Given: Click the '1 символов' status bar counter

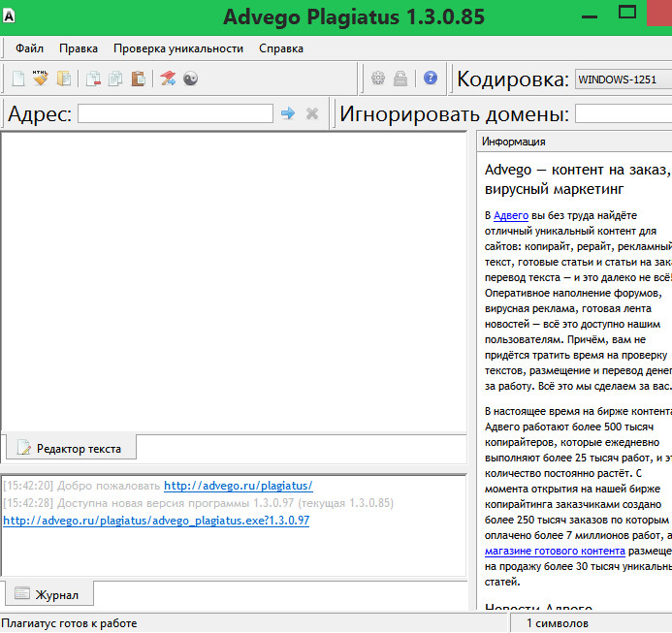Looking at the screenshot, I should pos(558,623).
